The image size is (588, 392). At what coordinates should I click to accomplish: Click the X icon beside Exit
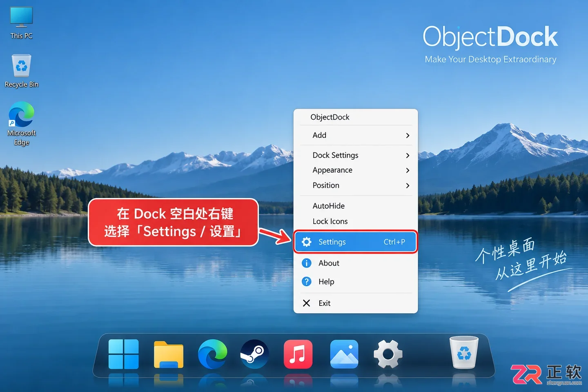coord(306,303)
